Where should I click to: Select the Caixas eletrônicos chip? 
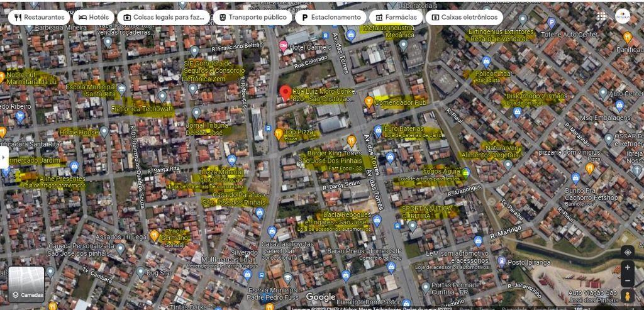[464, 17]
